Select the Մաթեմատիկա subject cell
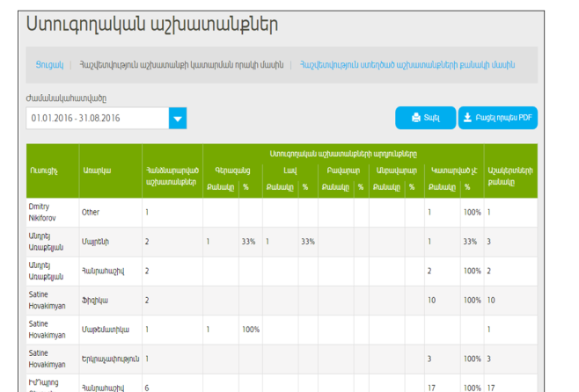 [110, 330]
